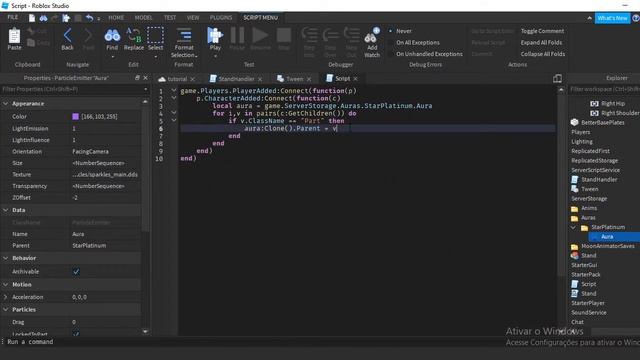640x360 pixels.
Task: Toggle the Archivable checkbox
Action: (76, 271)
